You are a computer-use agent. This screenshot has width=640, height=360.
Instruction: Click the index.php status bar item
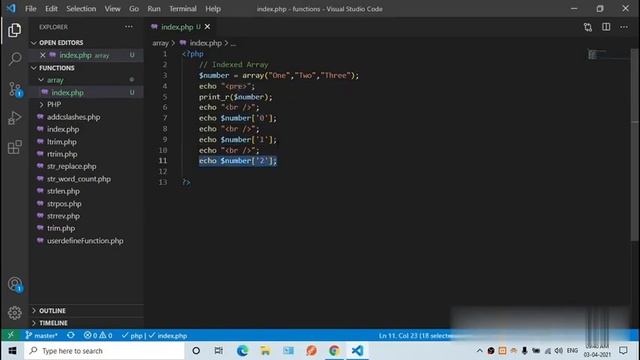[x=168, y=336]
